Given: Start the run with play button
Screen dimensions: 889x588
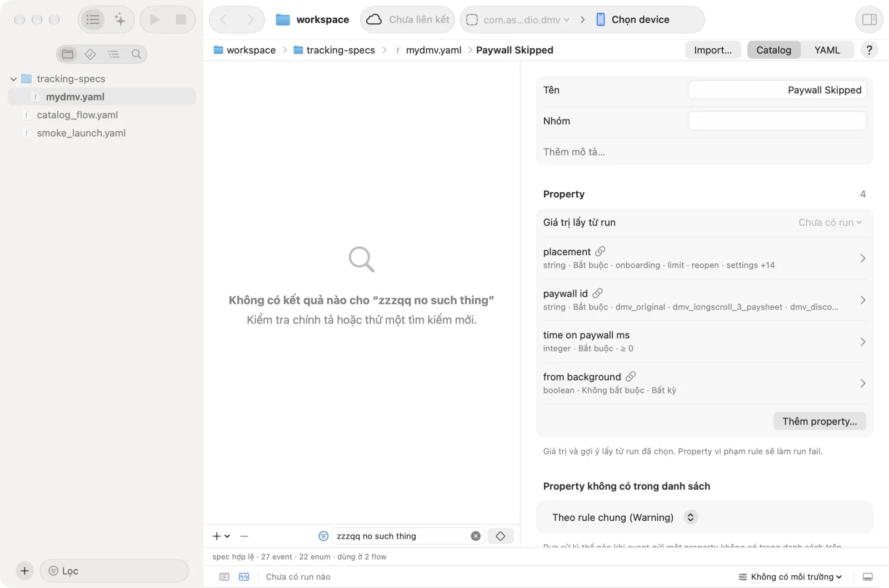Looking at the screenshot, I should (x=155, y=20).
